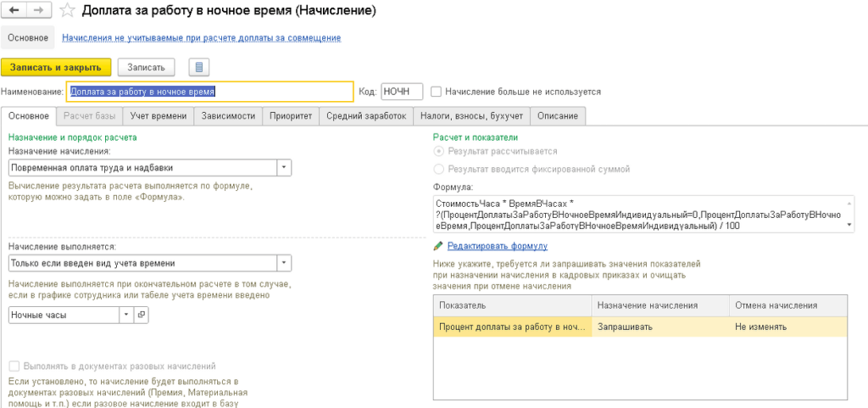Toggle 'Начисление больше не используется' checkbox
The height and width of the screenshot is (408, 868).
437,92
